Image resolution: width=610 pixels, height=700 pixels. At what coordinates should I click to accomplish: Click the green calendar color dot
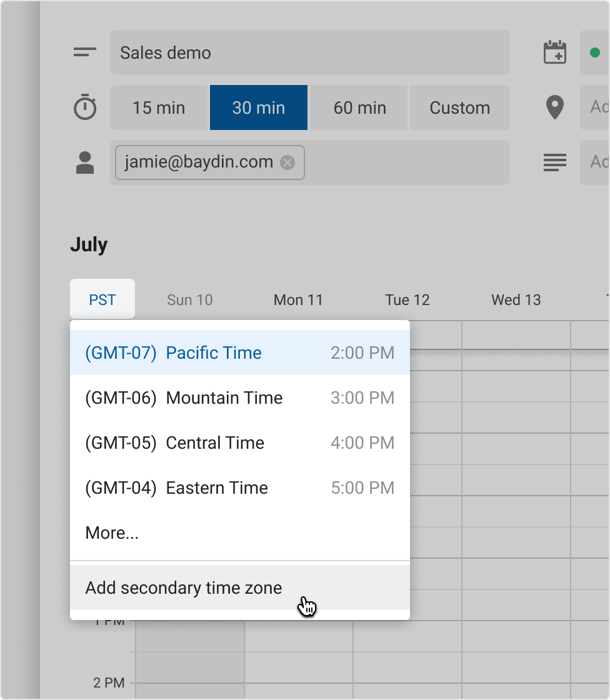pos(594,52)
